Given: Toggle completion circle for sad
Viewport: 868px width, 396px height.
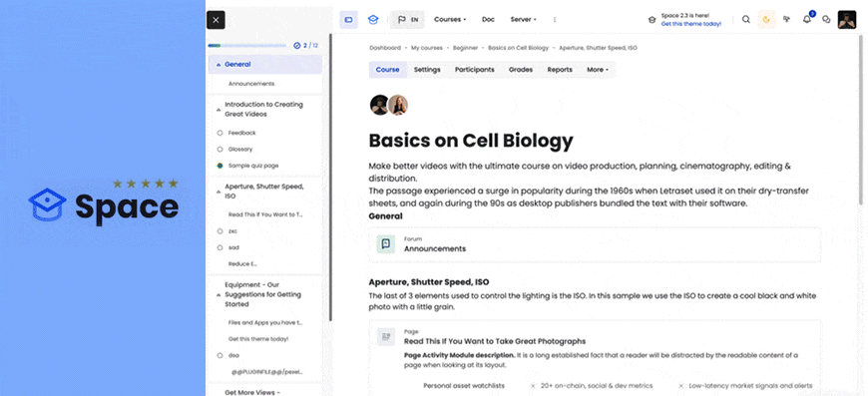Looking at the screenshot, I should point(219,247).
